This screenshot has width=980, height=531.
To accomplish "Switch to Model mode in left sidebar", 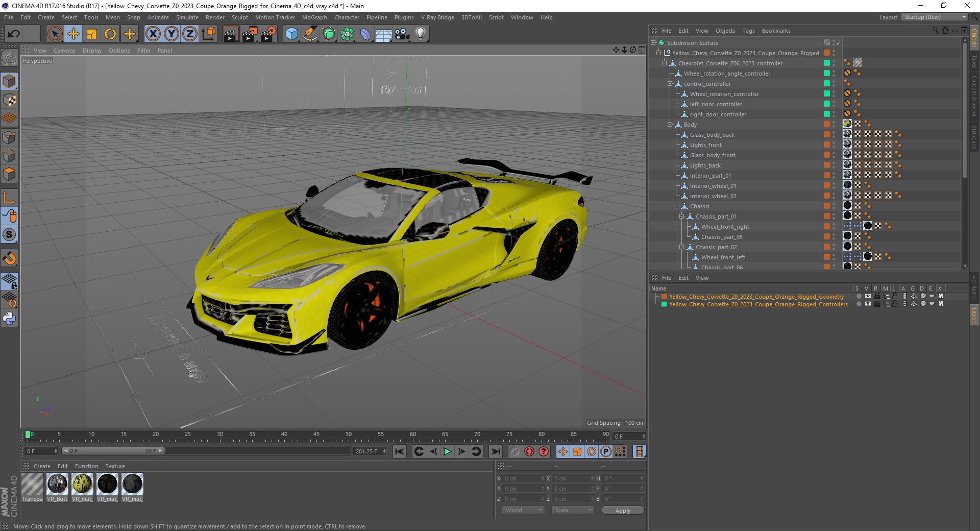I will pos(9,81).
